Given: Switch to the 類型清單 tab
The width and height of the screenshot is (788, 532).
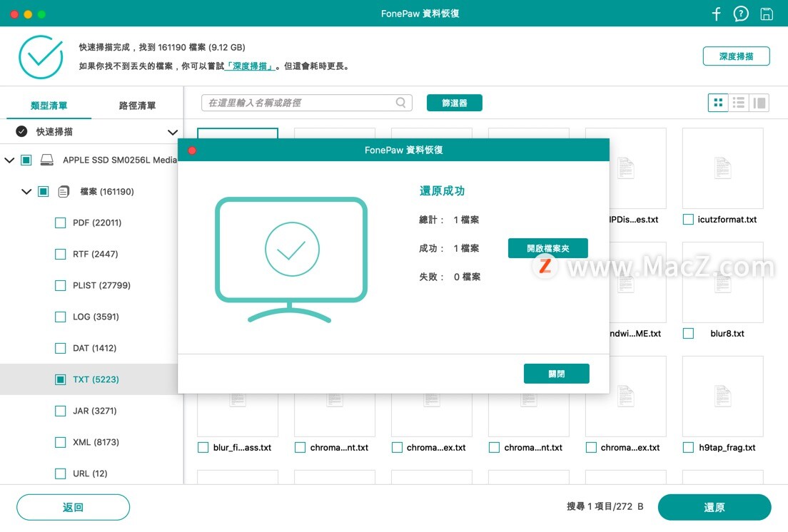Looking at the screenshot, I should [x=49, y=106].
